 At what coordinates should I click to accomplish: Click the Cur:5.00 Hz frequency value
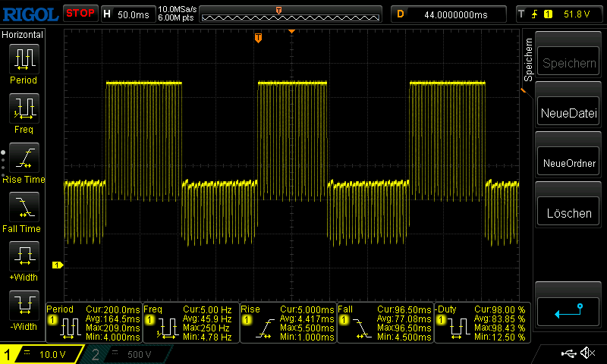pos(207,310)
